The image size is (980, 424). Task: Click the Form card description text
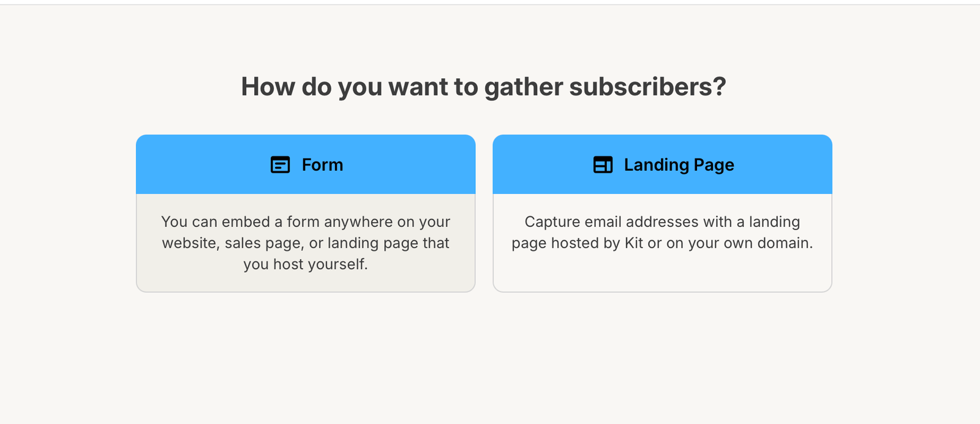pos(306,243)
